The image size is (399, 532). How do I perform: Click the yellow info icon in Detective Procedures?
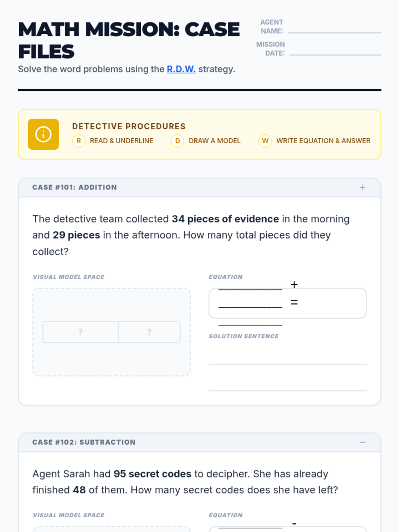point(43,134)
